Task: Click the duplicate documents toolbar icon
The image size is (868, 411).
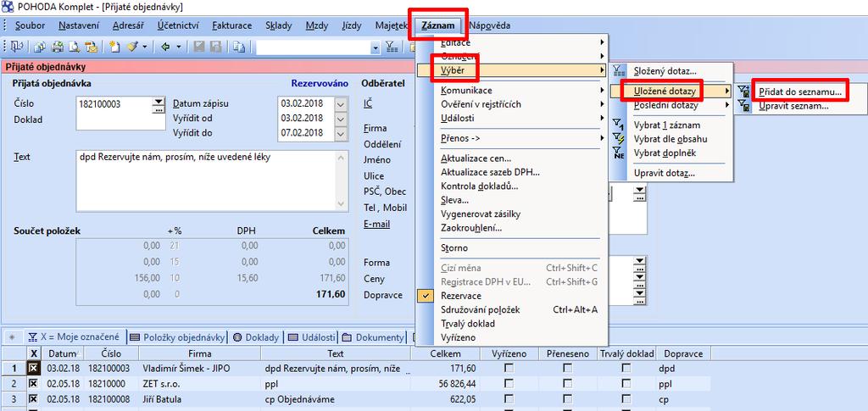Action: click(x=238, y=47)
